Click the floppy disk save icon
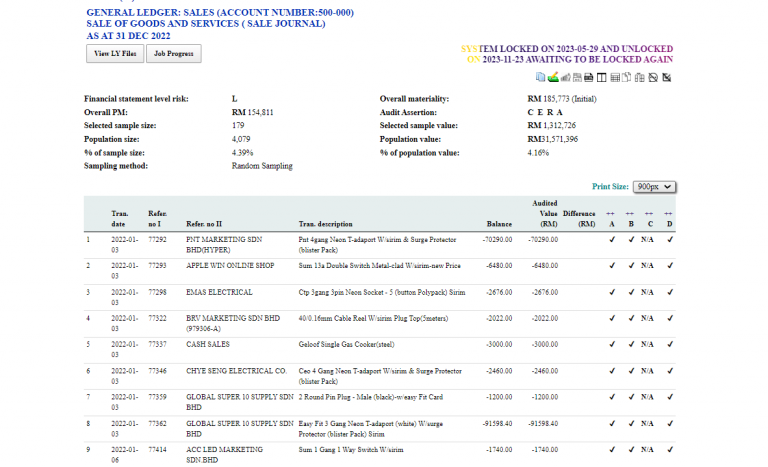This screenshot has height=467, width=768. point(577,77)
